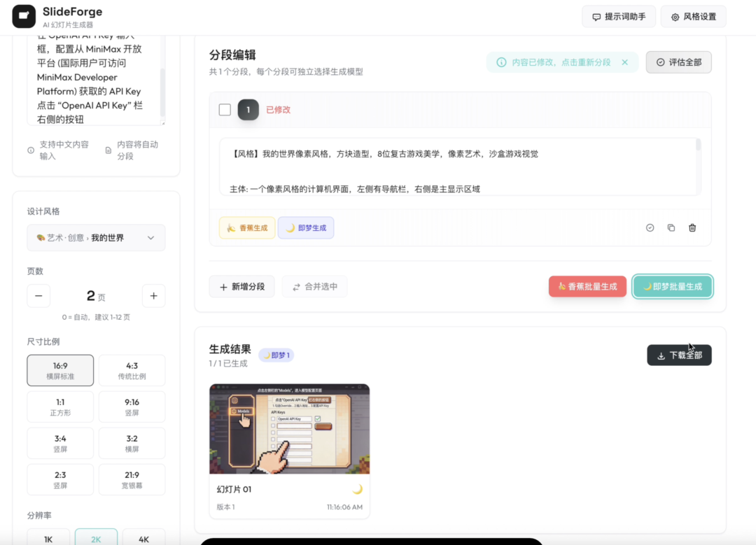The image size is (756, 545).
Task: Select the 即梦生成 moon model chip
Action: (x=306, y=227)
